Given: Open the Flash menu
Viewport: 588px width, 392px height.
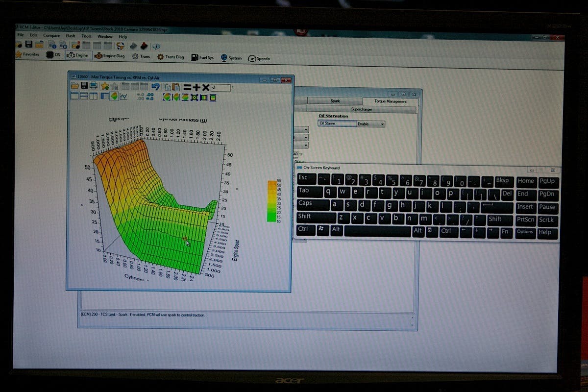Looking at the screenshot, I should [x=71, y=36].
